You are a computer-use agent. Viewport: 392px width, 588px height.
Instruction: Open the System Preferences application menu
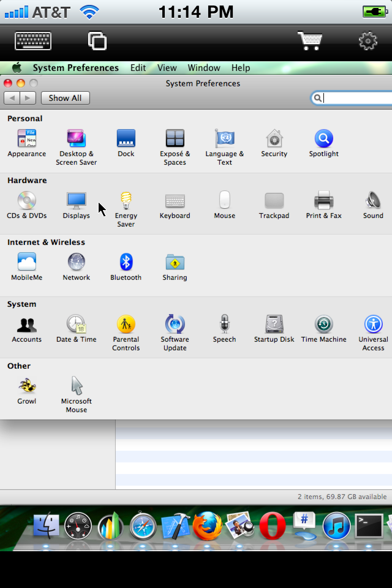click(76, 68)
